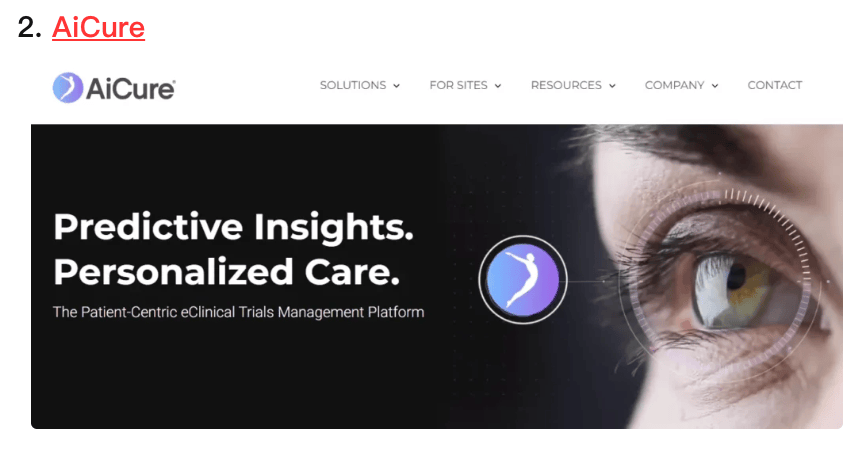Expand the Company chevron arrow

715,86
